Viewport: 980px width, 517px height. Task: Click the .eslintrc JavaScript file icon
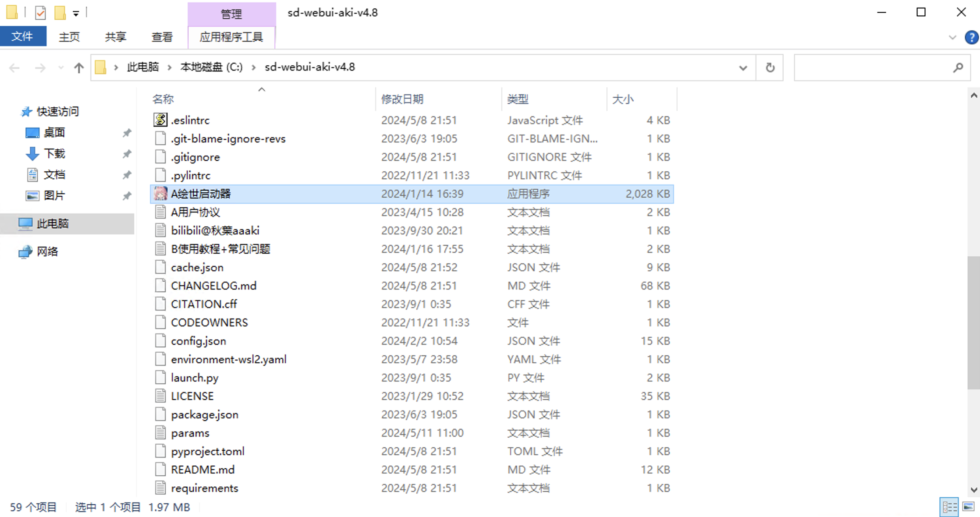160,120
